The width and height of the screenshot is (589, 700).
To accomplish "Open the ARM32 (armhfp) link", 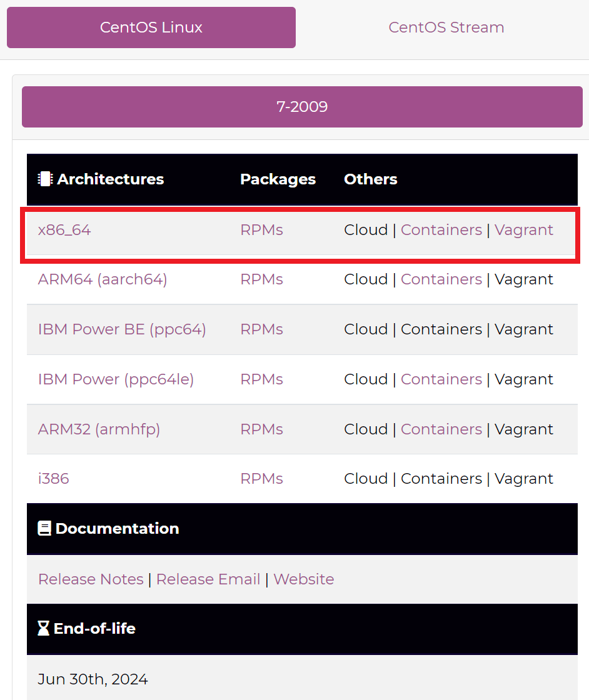I will [99, 429].
